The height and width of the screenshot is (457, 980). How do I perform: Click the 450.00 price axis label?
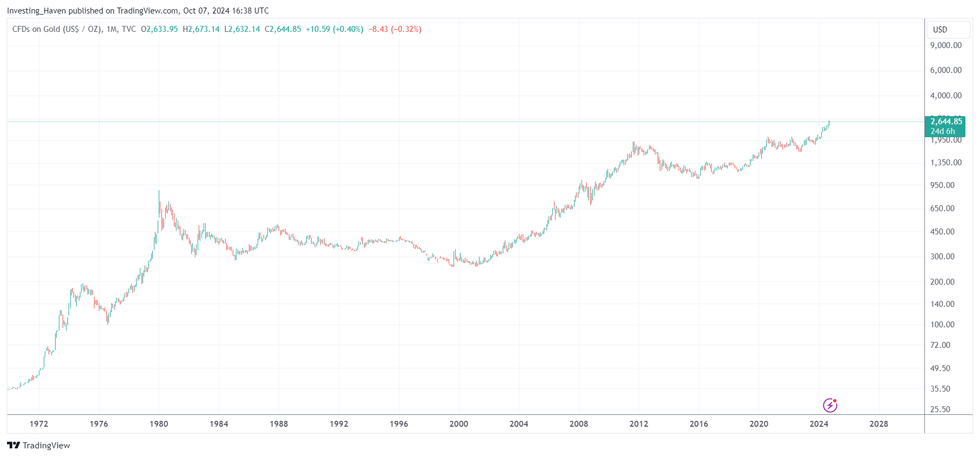[942, 232]
